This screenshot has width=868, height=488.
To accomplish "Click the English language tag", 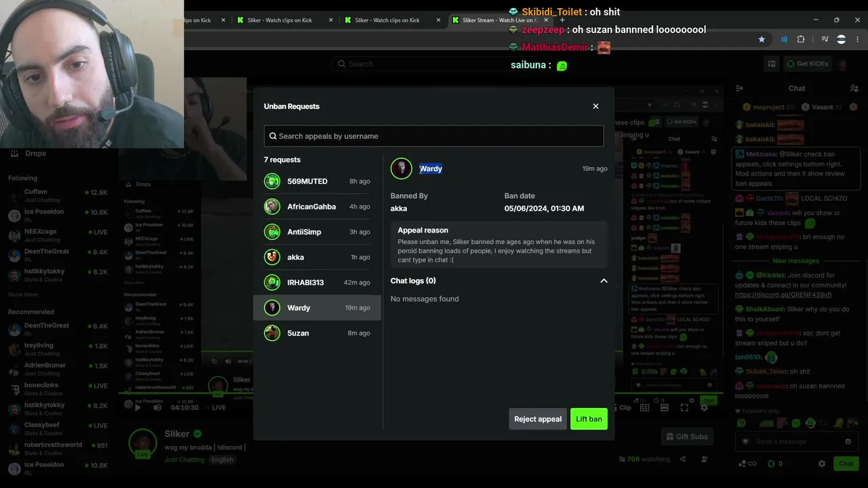I will coord(222,460).
